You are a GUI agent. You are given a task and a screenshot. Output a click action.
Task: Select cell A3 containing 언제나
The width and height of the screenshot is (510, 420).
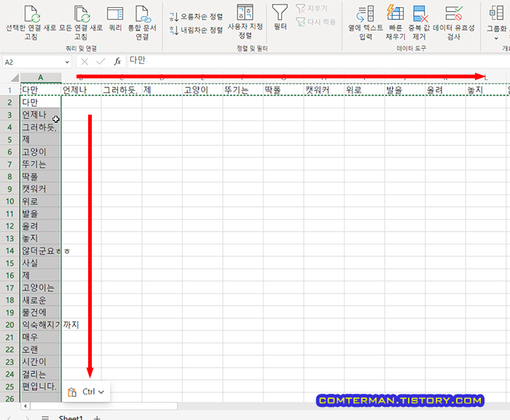41,115
